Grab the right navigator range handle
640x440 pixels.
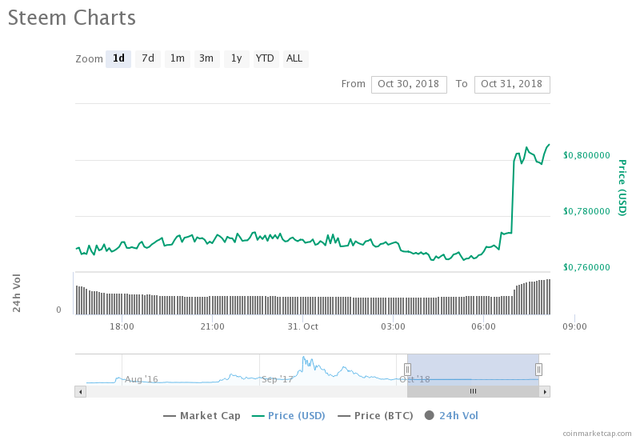pos(538,369)
